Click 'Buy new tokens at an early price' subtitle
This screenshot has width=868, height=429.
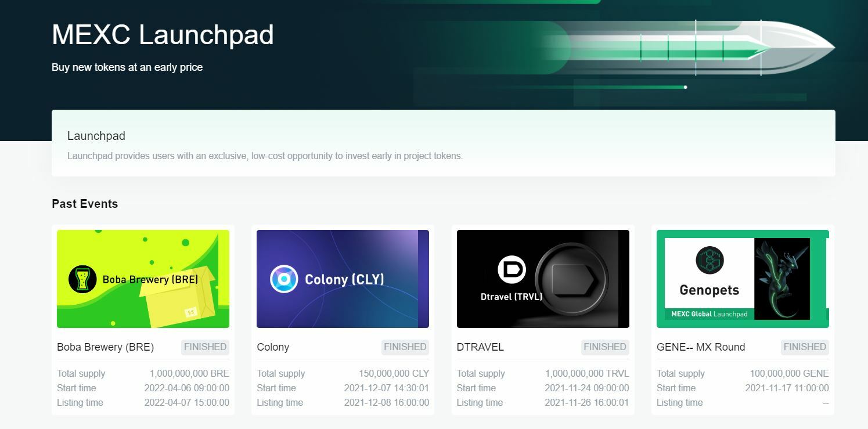pyautogui.click(x=127, y=67)
